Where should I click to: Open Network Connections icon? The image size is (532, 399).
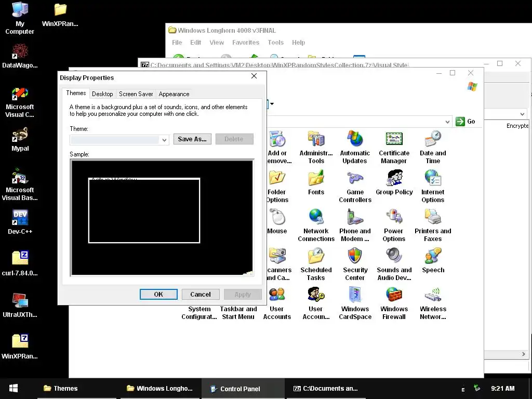coord(316,225)
